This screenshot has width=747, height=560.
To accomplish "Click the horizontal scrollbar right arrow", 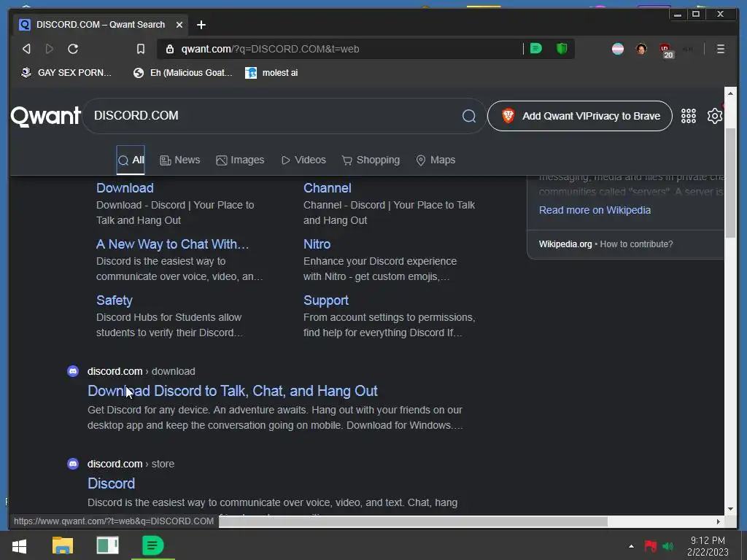I will (719, 521).
